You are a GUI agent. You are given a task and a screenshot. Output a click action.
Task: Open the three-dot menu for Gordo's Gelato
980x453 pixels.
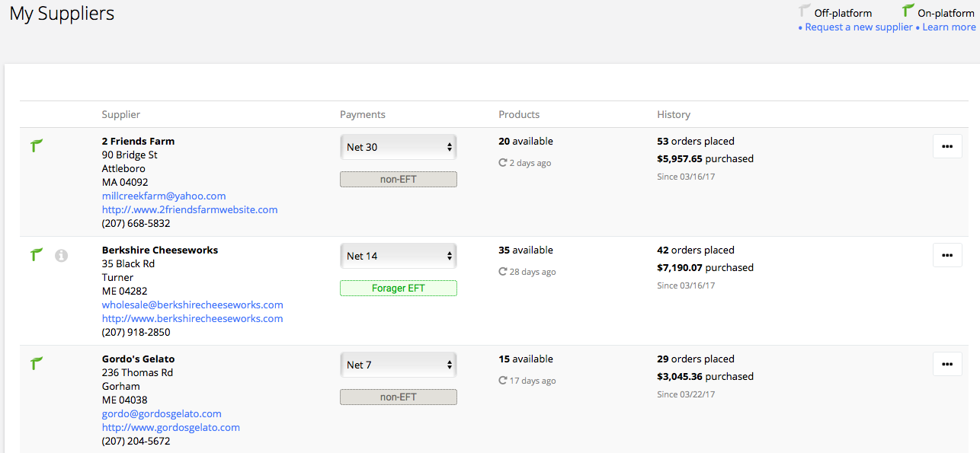(x=947, y=364)
